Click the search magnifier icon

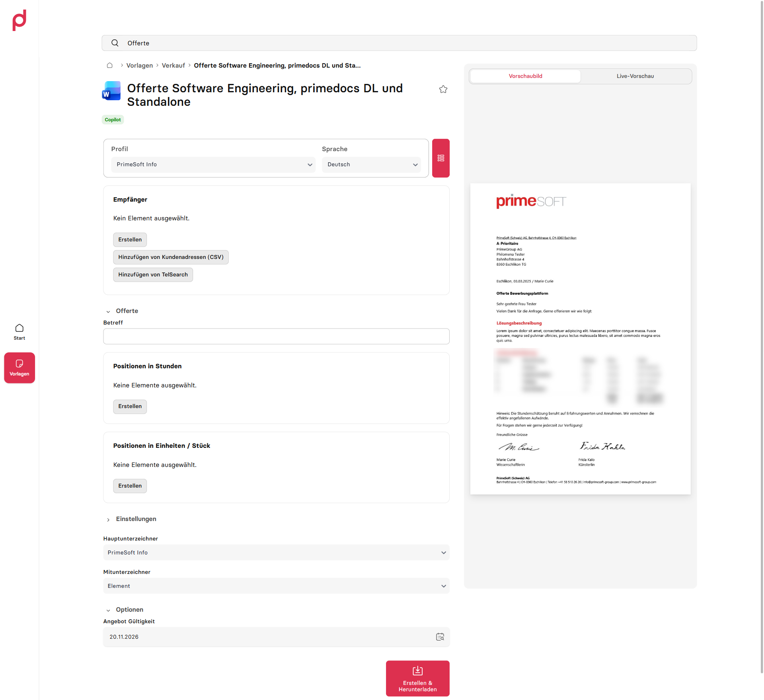coord(115,43)
